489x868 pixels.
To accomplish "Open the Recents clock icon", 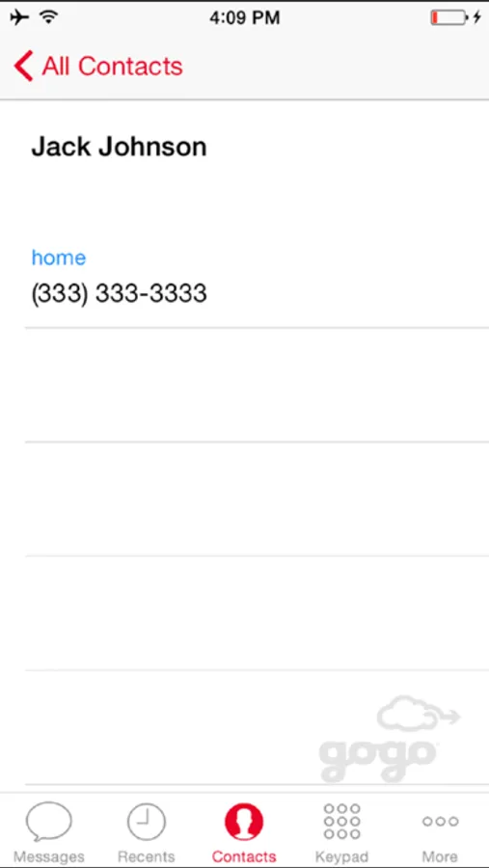I will (x=147, y=822).
